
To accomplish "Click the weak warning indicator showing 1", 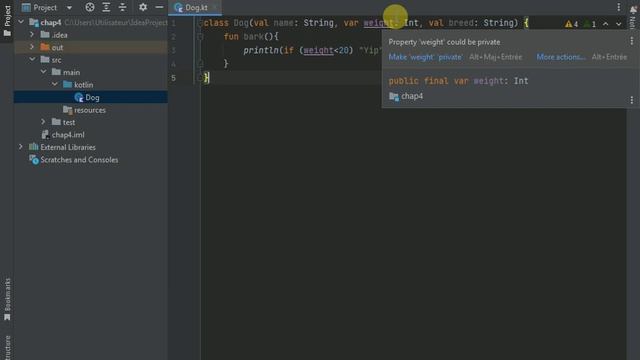I will click(590, 24).
